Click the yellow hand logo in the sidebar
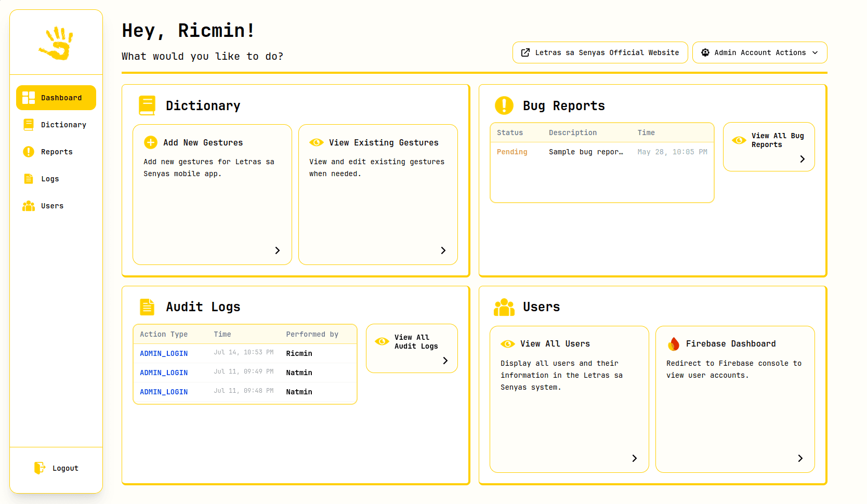 [56, 43]
